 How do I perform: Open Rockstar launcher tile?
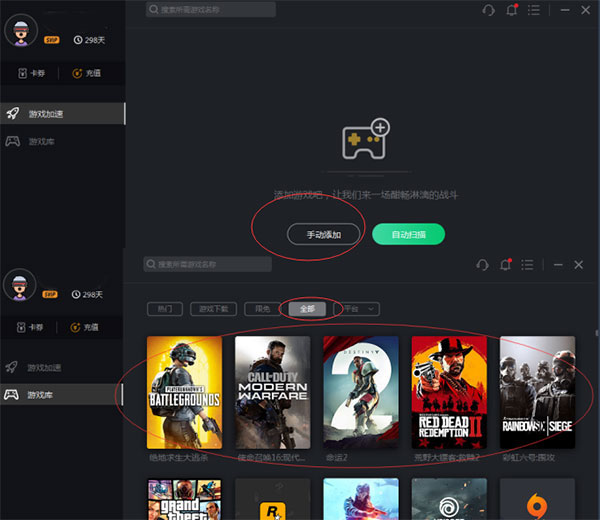[273, 499]
